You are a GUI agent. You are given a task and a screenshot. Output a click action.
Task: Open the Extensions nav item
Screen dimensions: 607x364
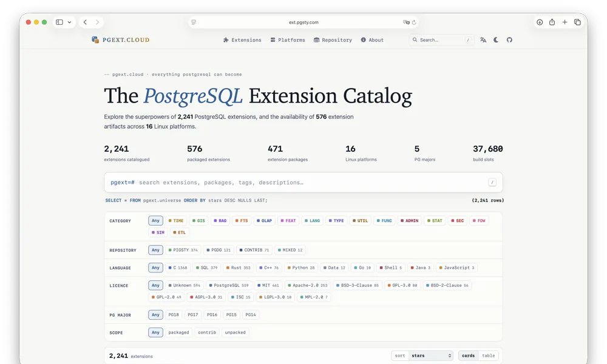(x=242, y=40)
